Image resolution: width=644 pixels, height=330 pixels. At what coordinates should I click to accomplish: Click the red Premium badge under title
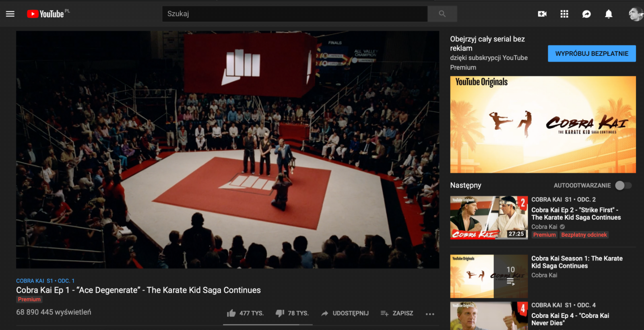pyautogui.click(x=29, y=299)
